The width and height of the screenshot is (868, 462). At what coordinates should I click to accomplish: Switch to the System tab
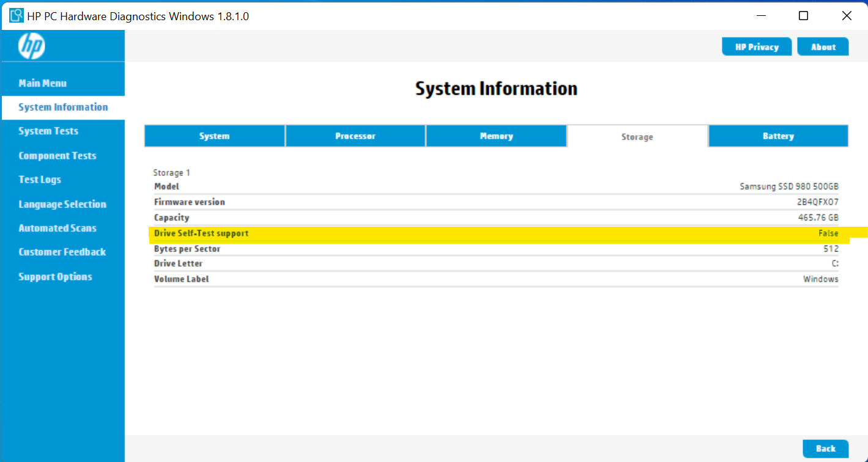(x=214, y=136)
